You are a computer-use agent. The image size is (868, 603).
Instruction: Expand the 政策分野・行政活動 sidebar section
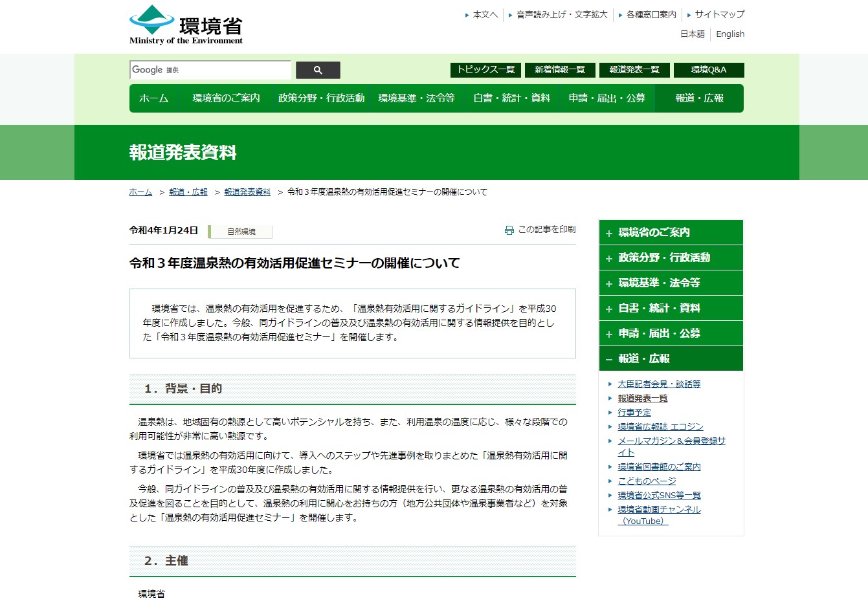click(671, 258)
